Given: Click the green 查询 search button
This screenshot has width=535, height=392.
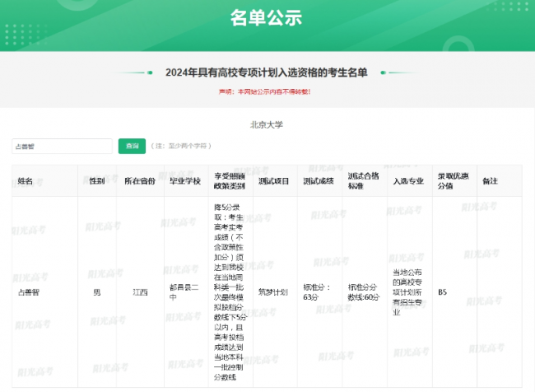Looking at the screenshot, I should tap(132, 146).
